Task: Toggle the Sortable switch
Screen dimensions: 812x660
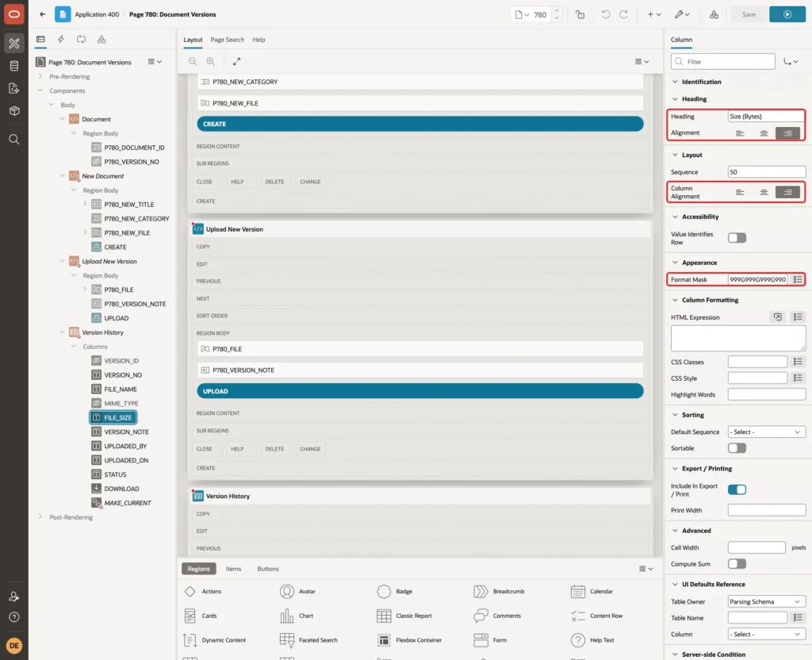Action: [x=737, y=448]
